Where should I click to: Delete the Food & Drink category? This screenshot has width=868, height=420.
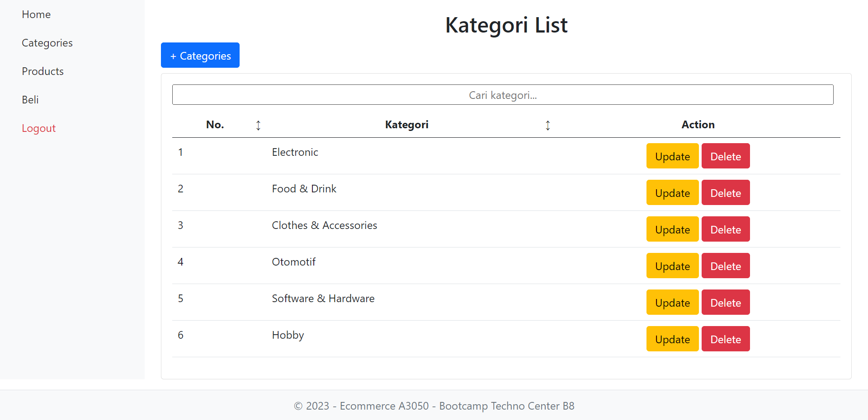coord(725,193)
